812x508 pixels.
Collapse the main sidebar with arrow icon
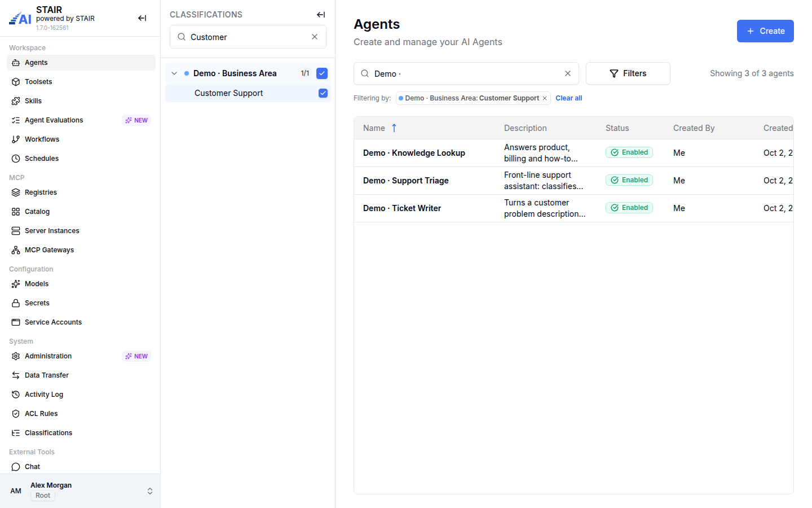point(142,18)
